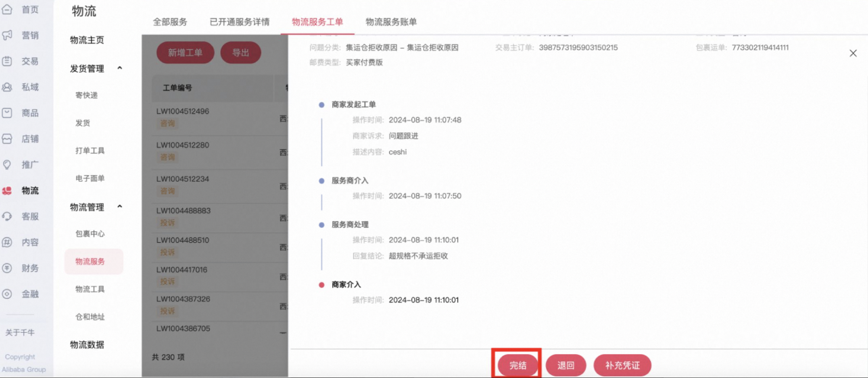Click the 商家发起工单 timeline step

click(354, 105)
